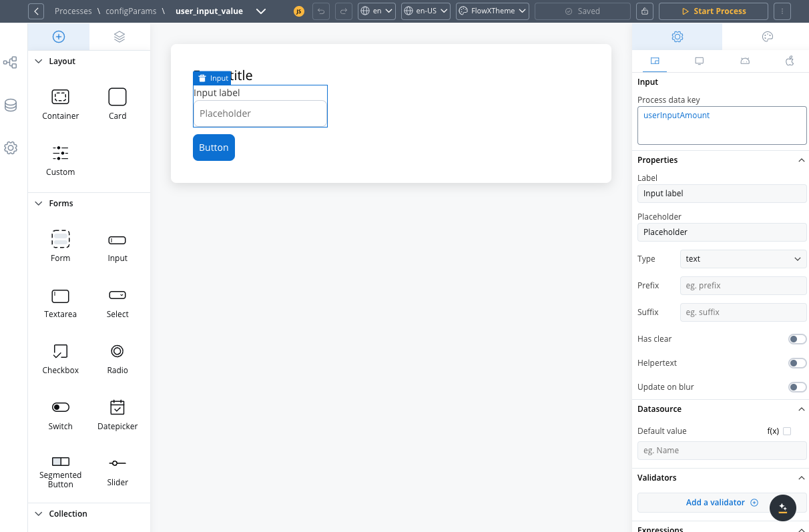This screenshot has width=809, height=532.
Task: Collapse the Properties section
Action: pyautogui.click(x=801, y=160)
